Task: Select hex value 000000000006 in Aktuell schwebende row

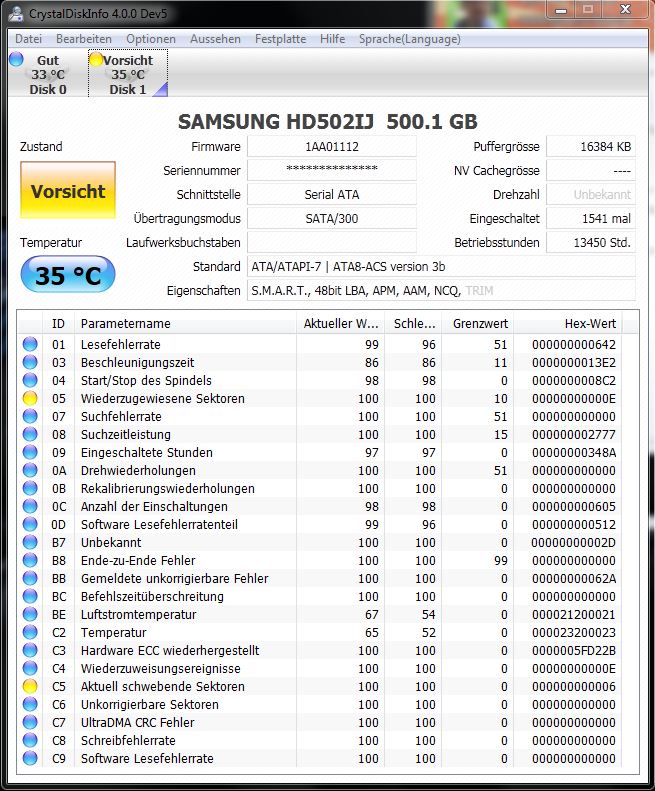Action: coord(574,687)
